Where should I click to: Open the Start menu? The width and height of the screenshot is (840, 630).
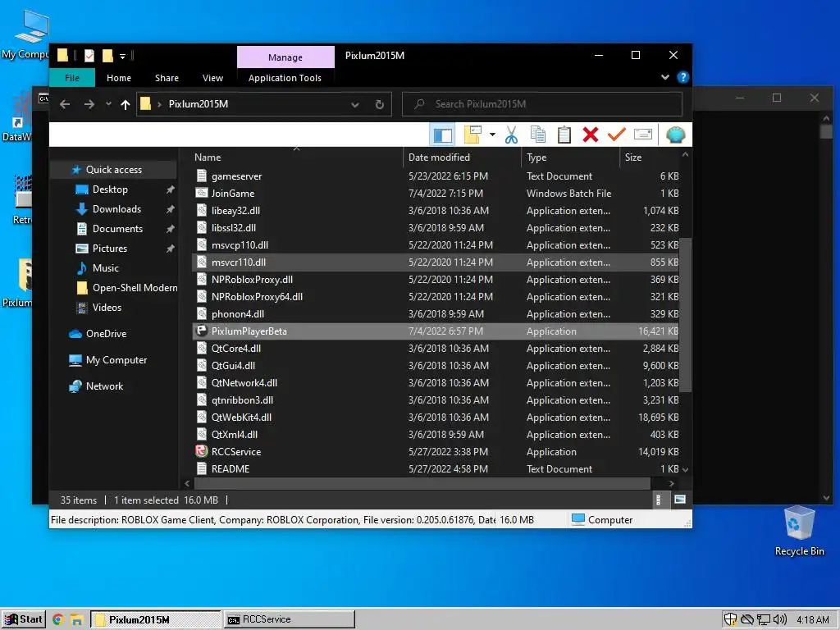[x=24, y=619]
